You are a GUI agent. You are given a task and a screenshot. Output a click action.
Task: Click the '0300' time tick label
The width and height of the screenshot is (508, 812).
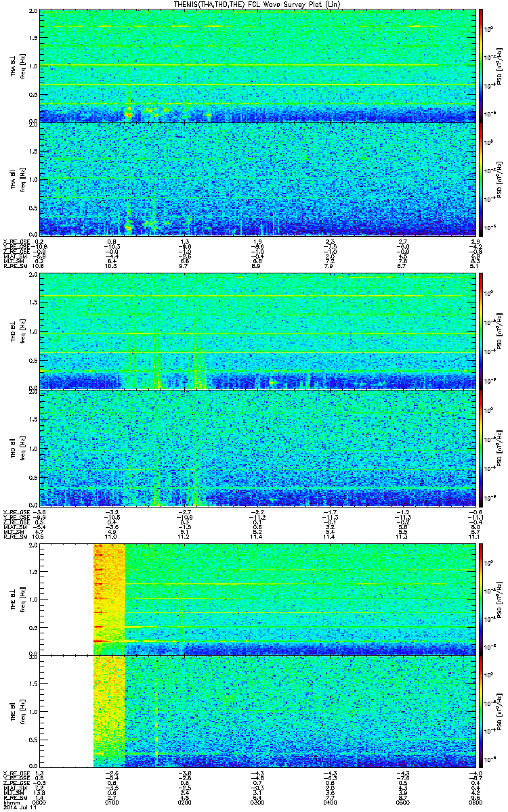[257, 803]
